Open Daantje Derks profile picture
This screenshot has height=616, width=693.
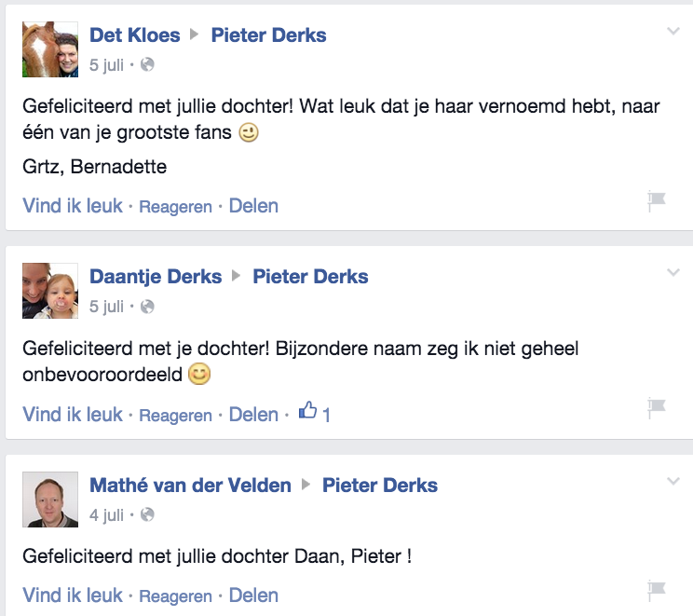[x=50, y=291]
